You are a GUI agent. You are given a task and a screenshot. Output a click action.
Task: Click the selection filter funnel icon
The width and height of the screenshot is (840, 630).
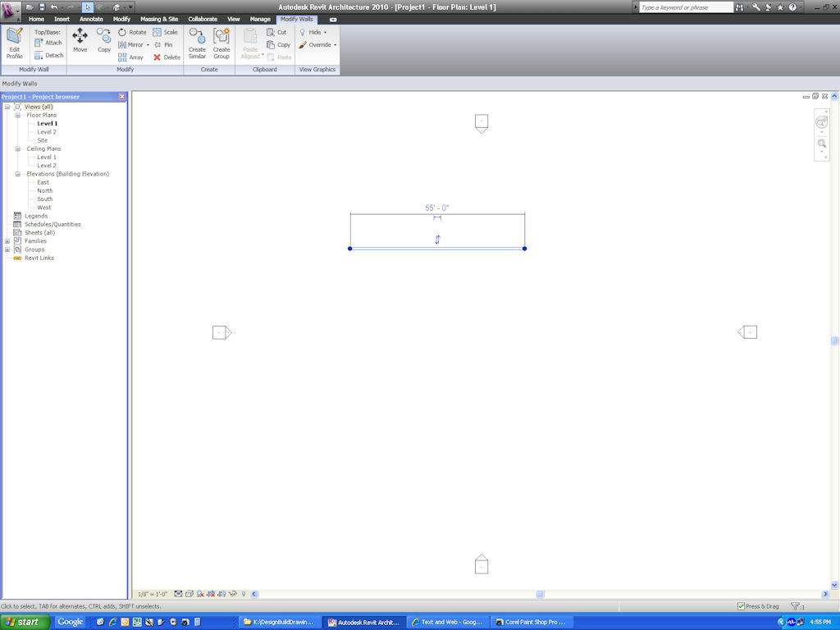(x=794, y=606)
